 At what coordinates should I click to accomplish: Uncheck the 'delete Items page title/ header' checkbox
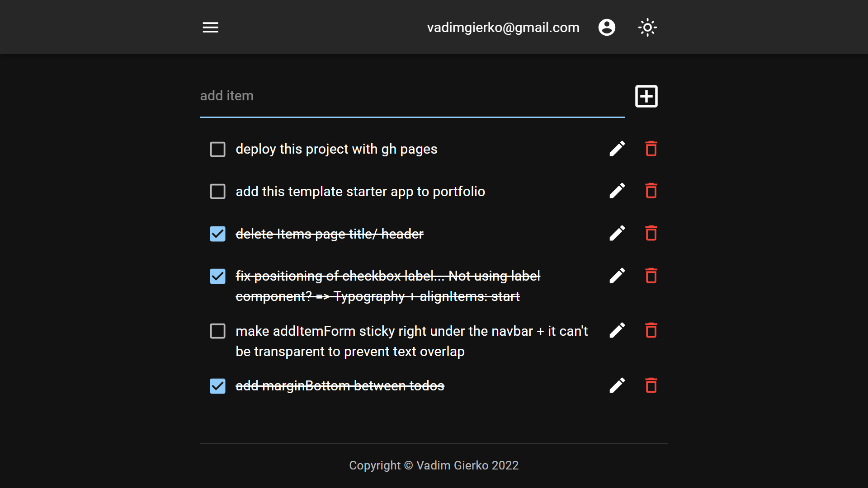tap(217, 234)
